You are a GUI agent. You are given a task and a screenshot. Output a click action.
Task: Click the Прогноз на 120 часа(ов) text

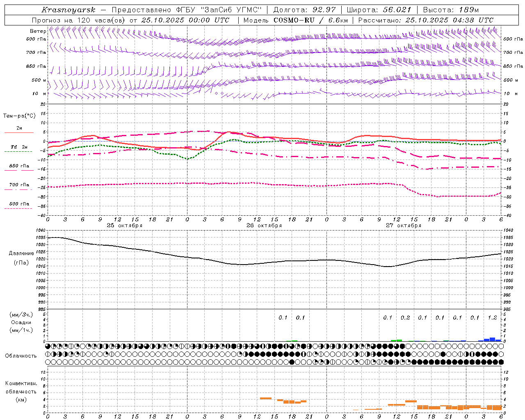[79, 20]
